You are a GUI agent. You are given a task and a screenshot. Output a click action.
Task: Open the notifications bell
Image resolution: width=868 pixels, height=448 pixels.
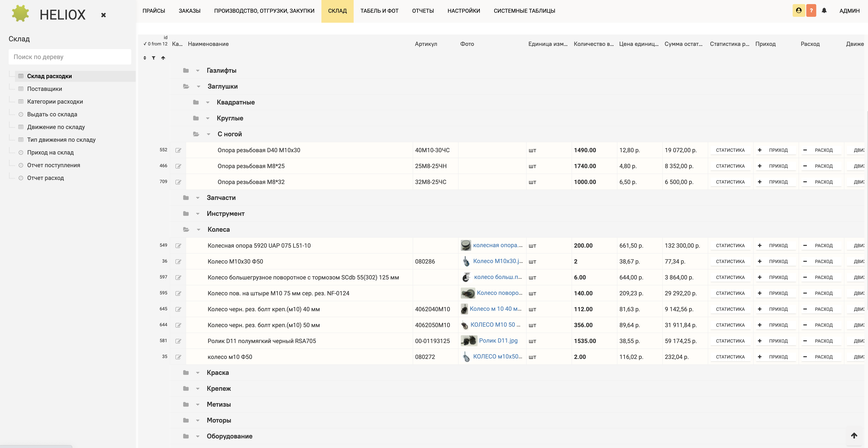(824, 10)
